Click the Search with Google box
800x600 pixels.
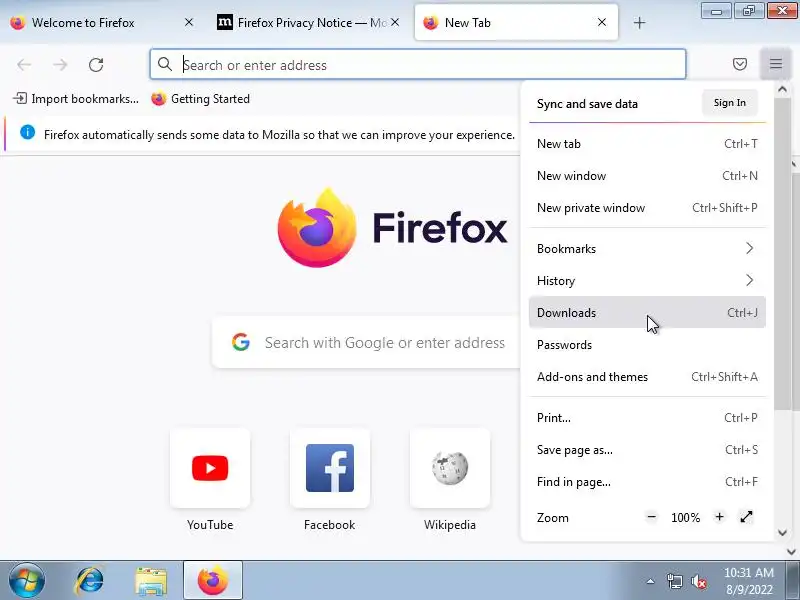coord(365,342)
